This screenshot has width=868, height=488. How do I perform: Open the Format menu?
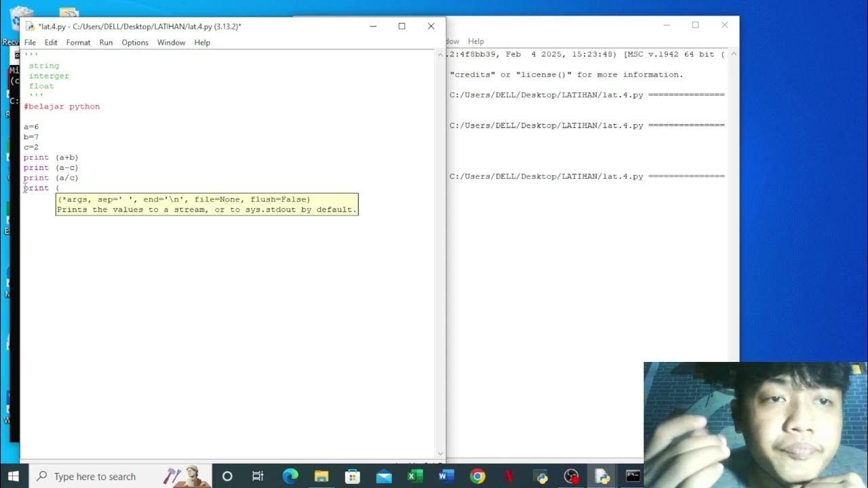tap(78, 42)
